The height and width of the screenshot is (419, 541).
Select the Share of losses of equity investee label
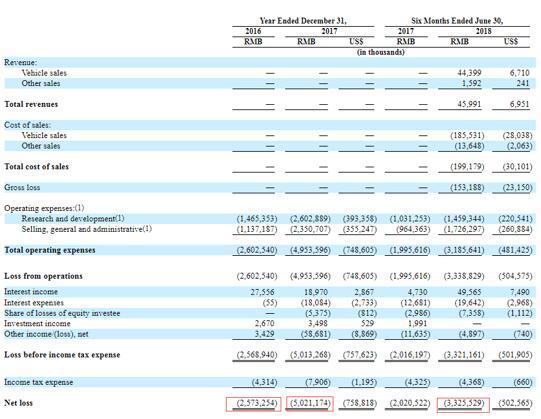point(62,313)
